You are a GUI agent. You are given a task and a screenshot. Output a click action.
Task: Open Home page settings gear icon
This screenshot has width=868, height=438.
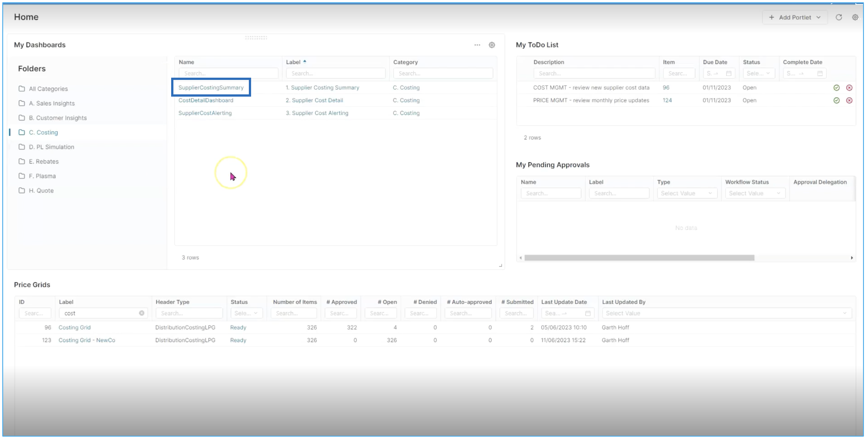855,17
